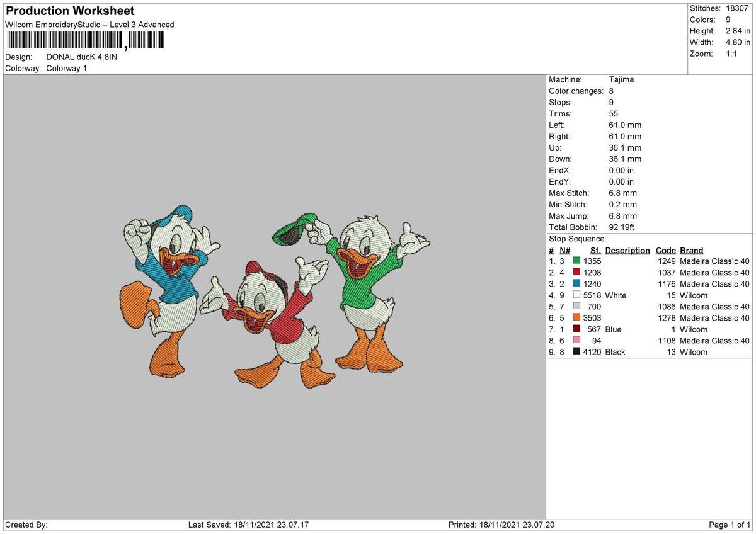Image resolution: width=756 pixels, height=534 pixels.
Task: Click the Down value 36.1 mm
Action: [625, 159]
